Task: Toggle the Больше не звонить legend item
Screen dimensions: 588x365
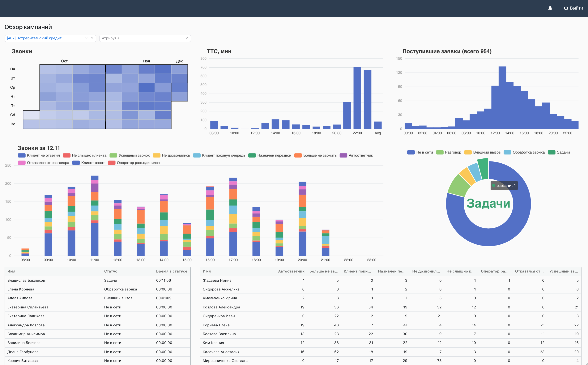Action: click(315, 156)
